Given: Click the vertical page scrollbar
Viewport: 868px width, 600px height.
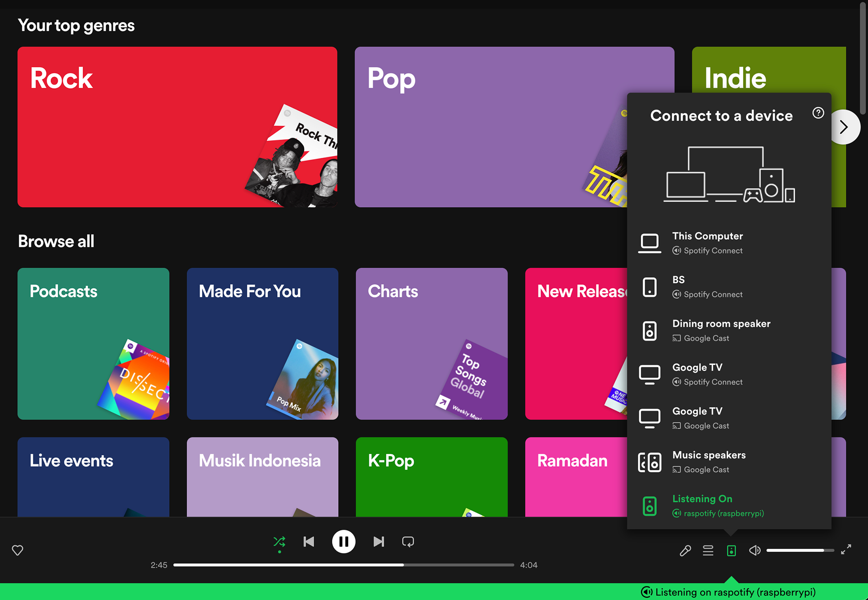Looking at the screenshot, I should pyautogui.click(x=863, y=59).
